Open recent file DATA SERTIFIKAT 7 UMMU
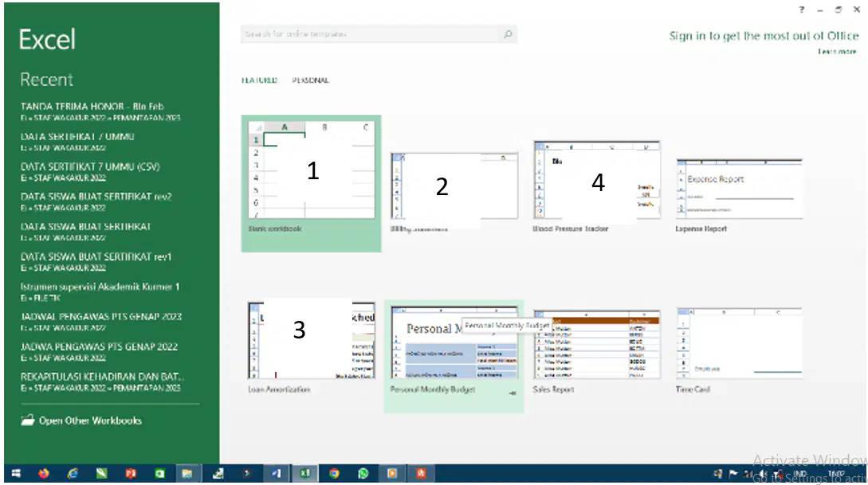The width and height of the screenshot is (868, 485). pos(77,142)
